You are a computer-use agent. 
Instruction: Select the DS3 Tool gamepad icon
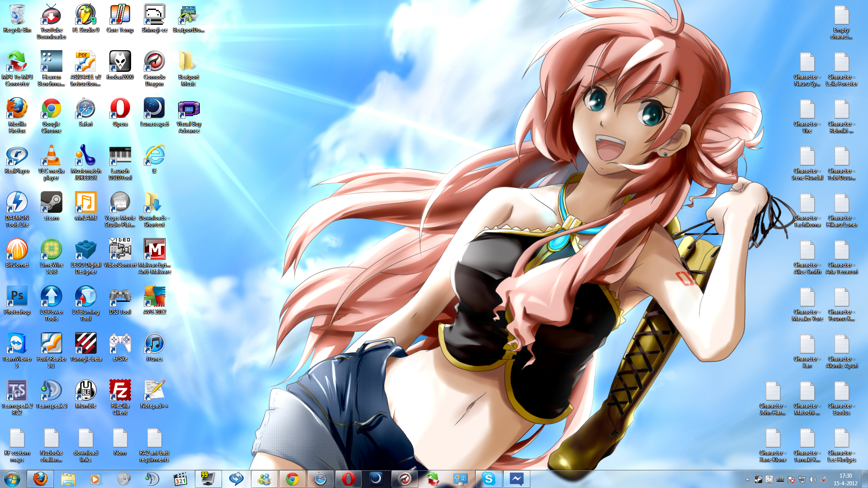click(x=120, y=300)
